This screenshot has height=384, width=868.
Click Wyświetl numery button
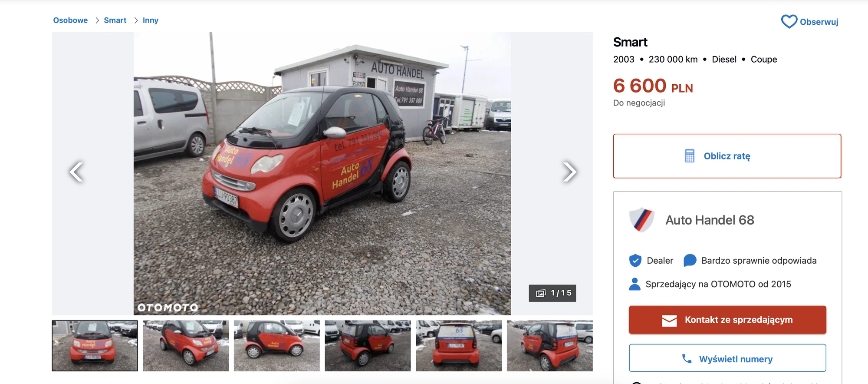pos(727,358)
